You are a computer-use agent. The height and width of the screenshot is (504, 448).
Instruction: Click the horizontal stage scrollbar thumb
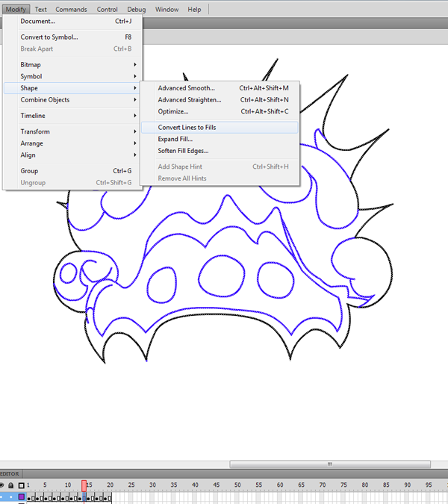[330, 464]
